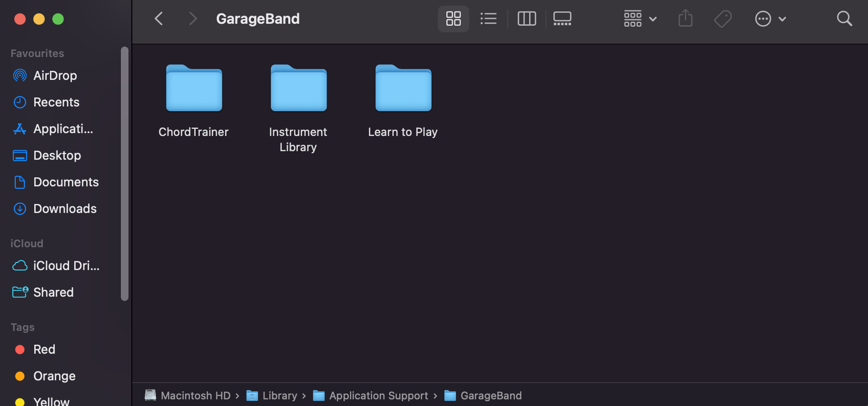Click the iCloud section header
Screen dimensions: 868x406
[x=27, y=243]
